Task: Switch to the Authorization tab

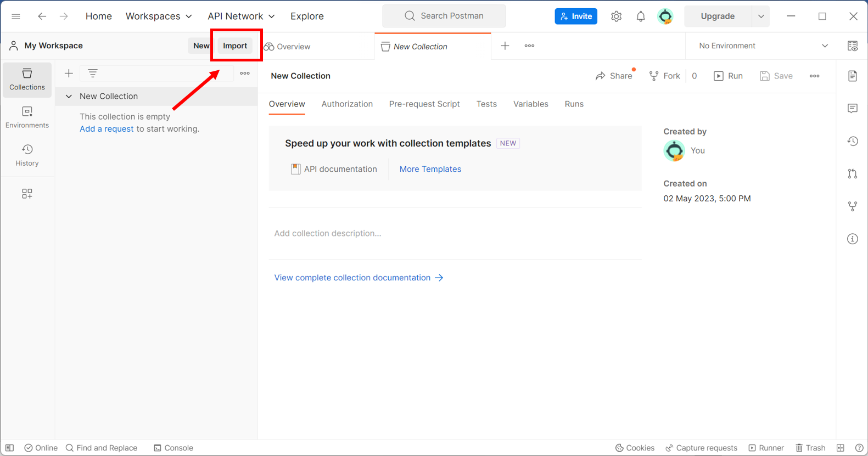Action: [x=347, y=104]
